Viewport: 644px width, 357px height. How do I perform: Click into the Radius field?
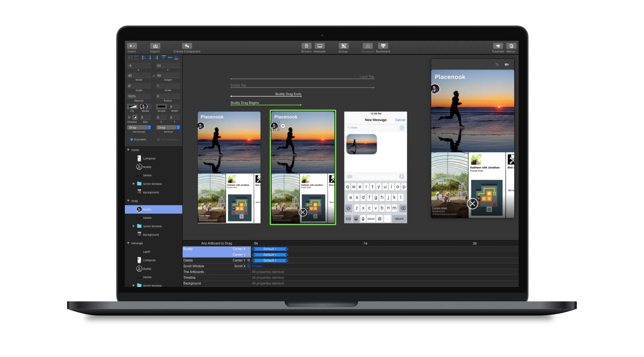click(x=168, y=96)
